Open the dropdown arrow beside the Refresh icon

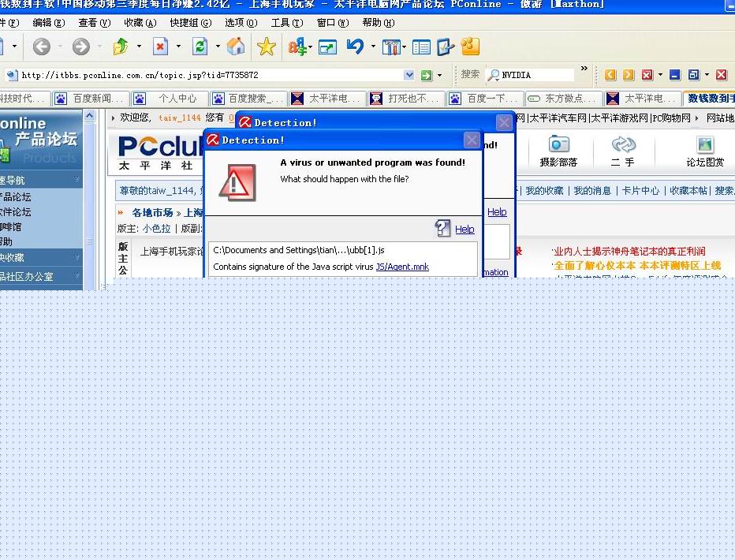[x=218, y=47]
